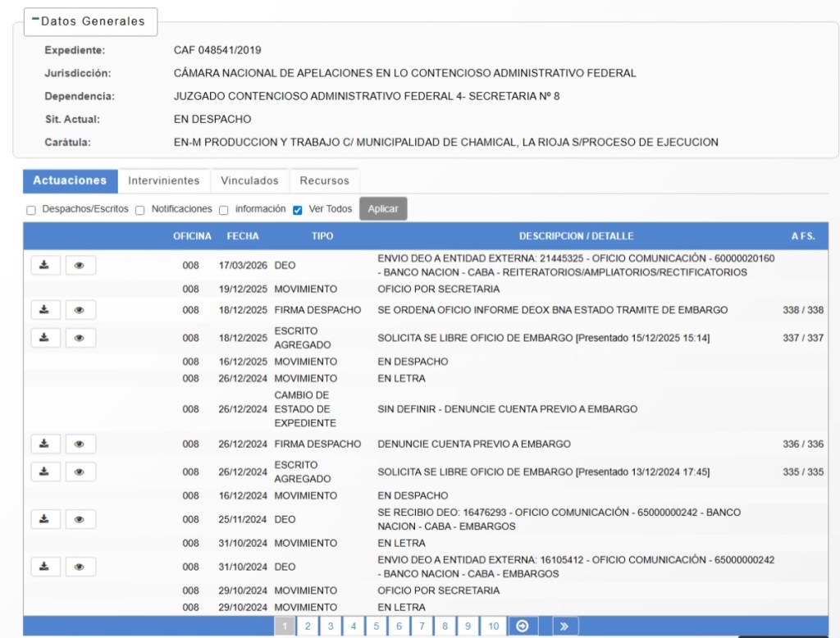Click fojas value 337 / 337

(x=803, y=338)
